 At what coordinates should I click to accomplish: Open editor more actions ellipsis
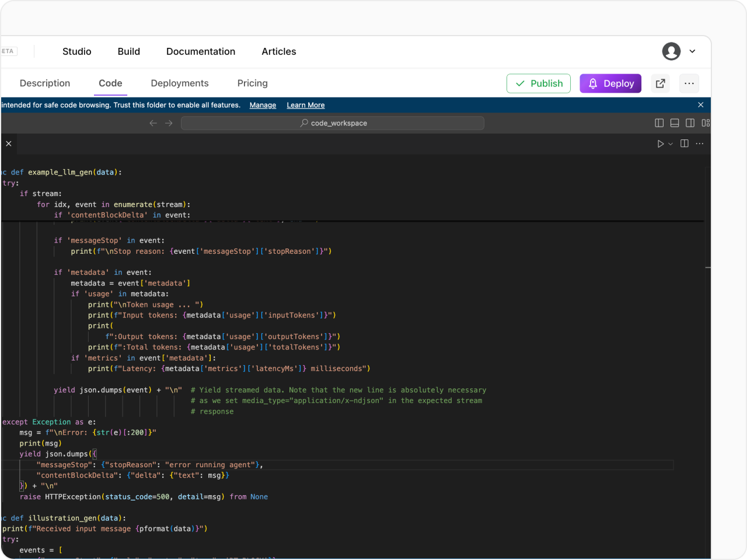(700, 143)
